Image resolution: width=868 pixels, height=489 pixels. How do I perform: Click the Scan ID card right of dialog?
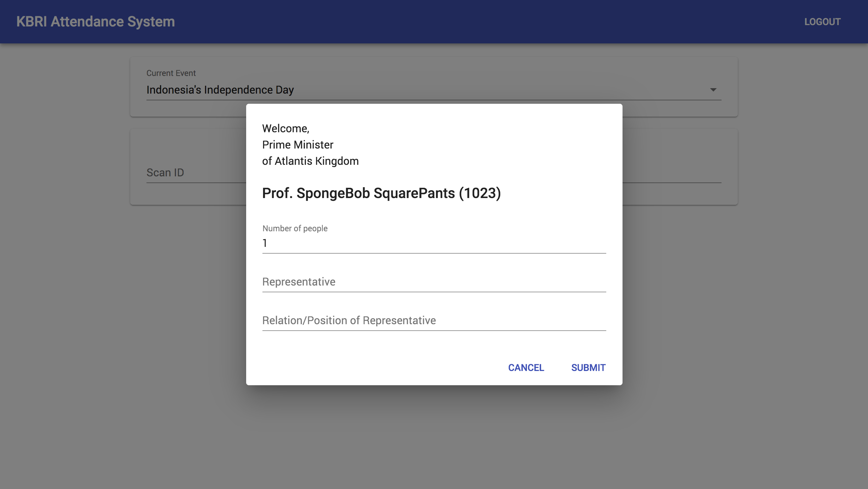point(680,167)
